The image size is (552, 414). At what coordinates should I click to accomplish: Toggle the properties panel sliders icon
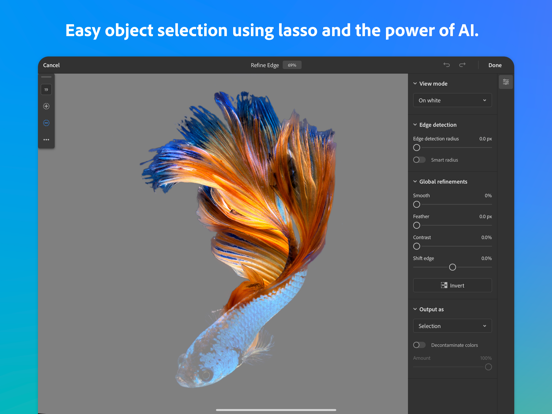[x=506, y=82]
